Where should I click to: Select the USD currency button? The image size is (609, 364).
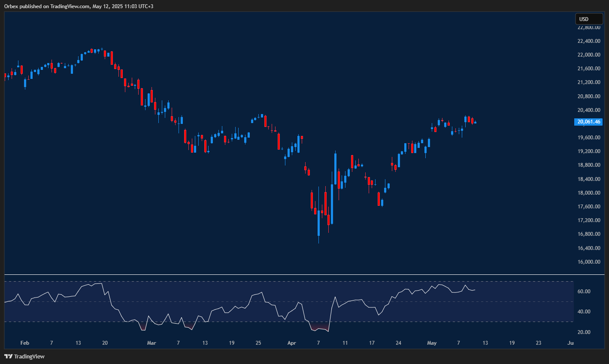588,19
